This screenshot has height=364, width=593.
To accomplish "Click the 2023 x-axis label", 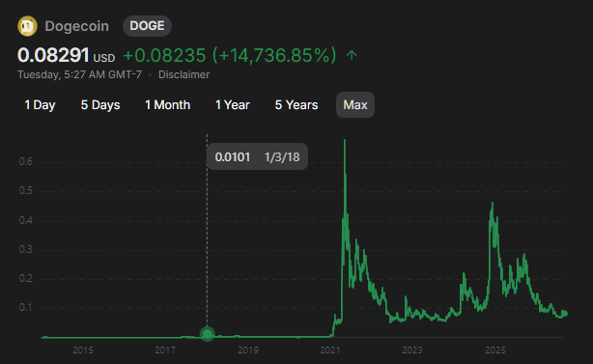I will [x=412, y=350].
